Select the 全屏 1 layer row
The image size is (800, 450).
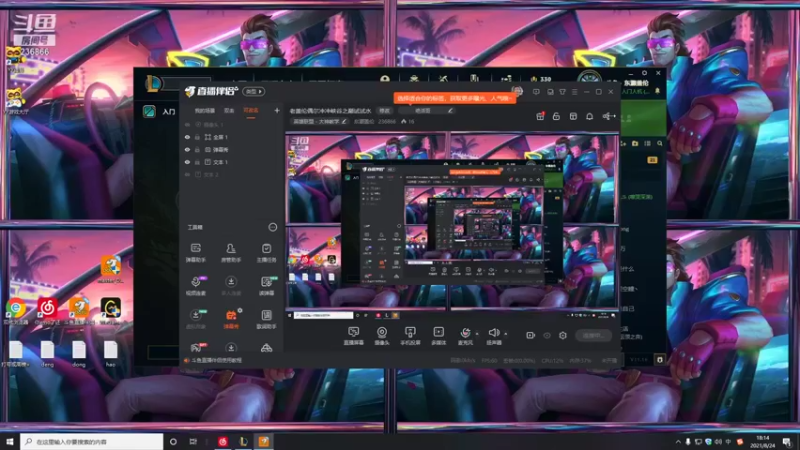[232, 137]
